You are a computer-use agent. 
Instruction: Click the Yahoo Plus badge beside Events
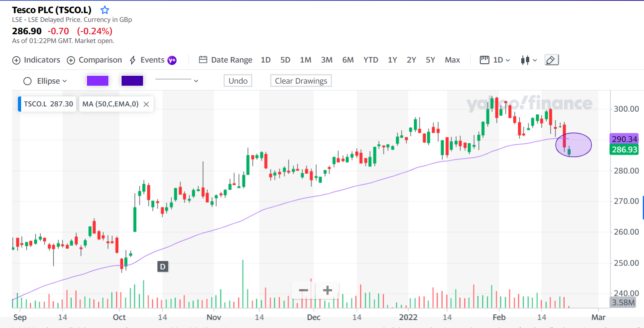(x=172, y=60)
